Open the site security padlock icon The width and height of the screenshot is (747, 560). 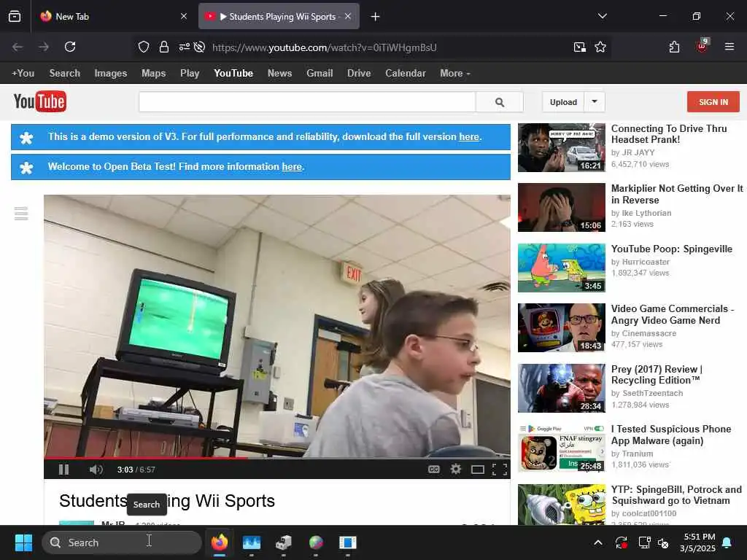(x=164, y=47)
